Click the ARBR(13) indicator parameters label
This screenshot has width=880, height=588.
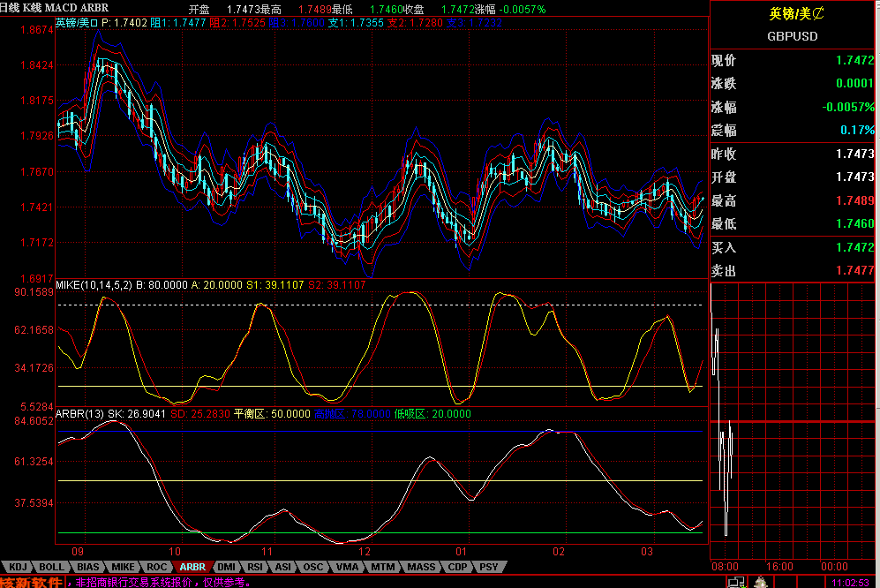[x=79, y=413]
